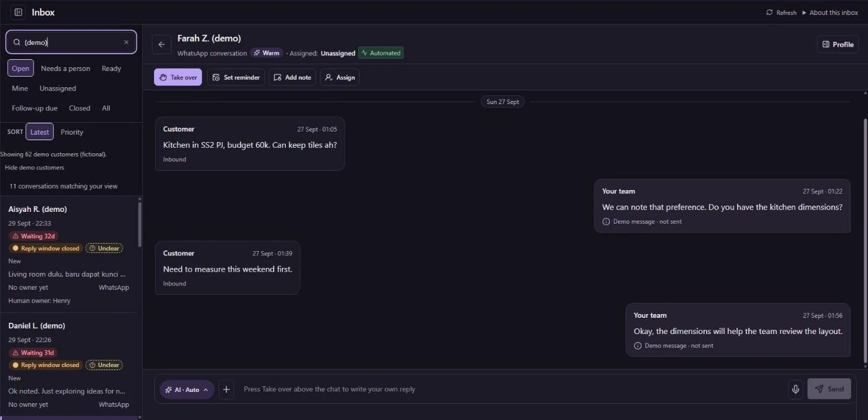Focus the (demo) search input field

[x=71, y=42]
